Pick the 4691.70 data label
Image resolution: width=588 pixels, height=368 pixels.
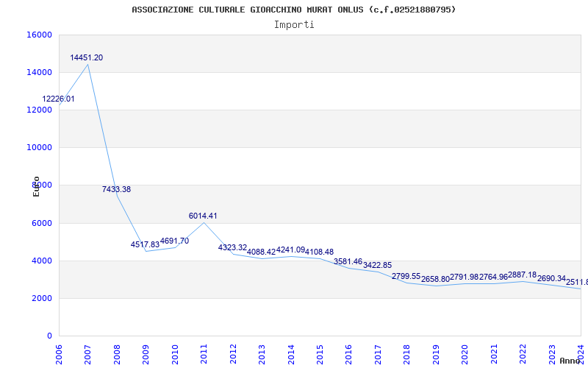[174, 241]
